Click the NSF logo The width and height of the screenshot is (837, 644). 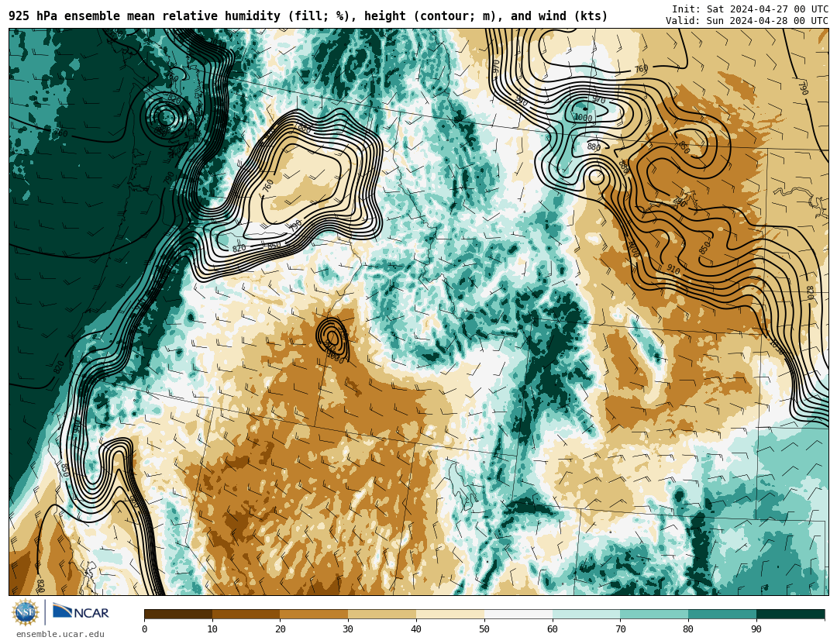pyautogui.click(x=26, y=612)
